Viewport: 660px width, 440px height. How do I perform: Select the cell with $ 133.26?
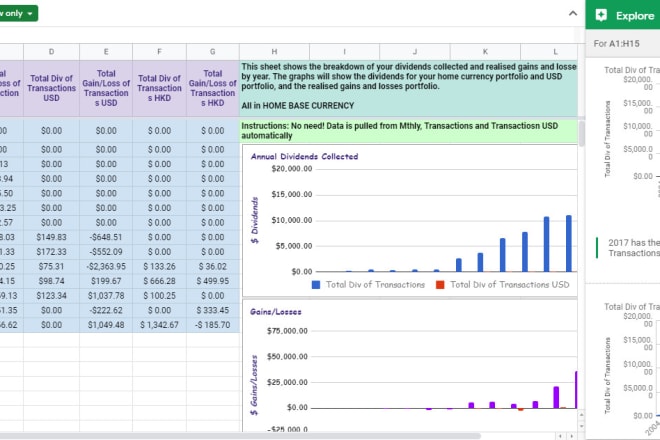(x=159, y=267)
